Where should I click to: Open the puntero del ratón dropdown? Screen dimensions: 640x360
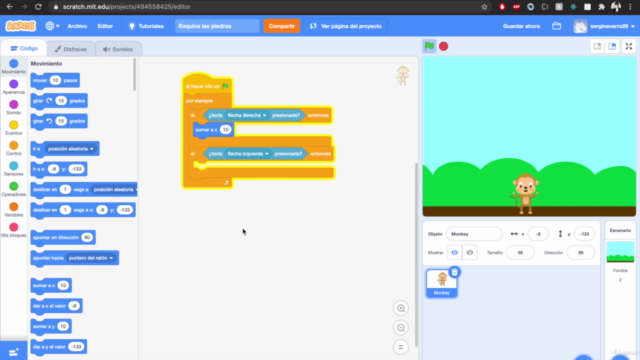91,258
